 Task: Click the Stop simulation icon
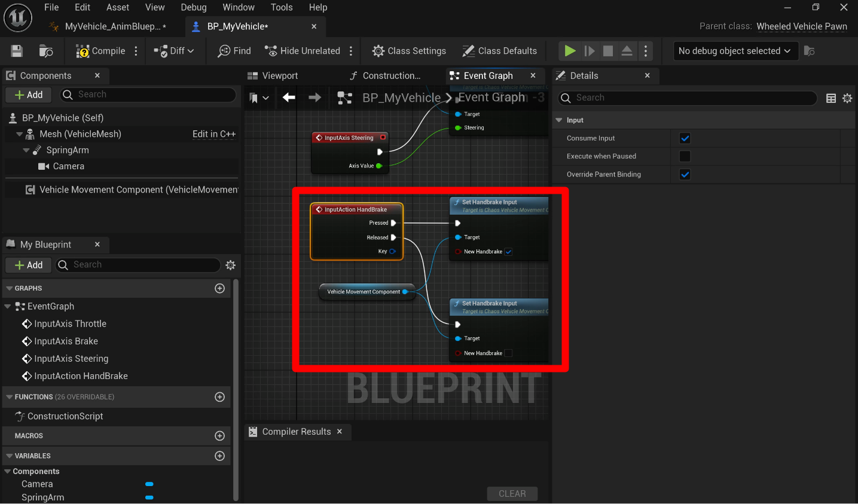point(608,51)
